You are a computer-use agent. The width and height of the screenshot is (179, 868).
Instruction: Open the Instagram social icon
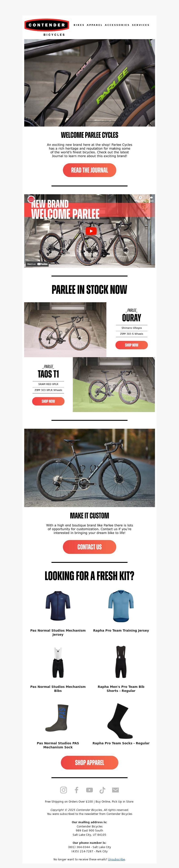(63, 790)
